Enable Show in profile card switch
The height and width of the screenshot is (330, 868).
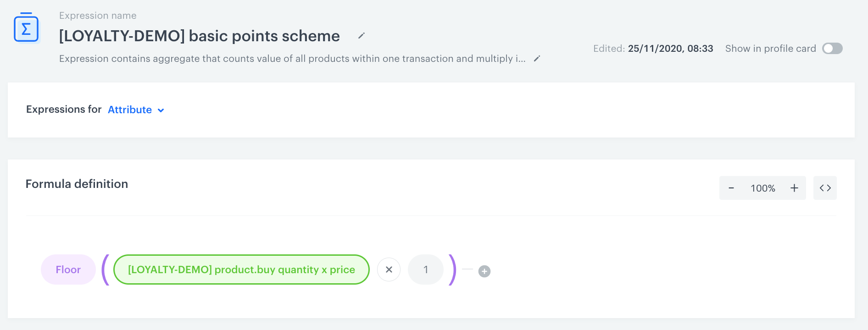click(x=832, y=49)
